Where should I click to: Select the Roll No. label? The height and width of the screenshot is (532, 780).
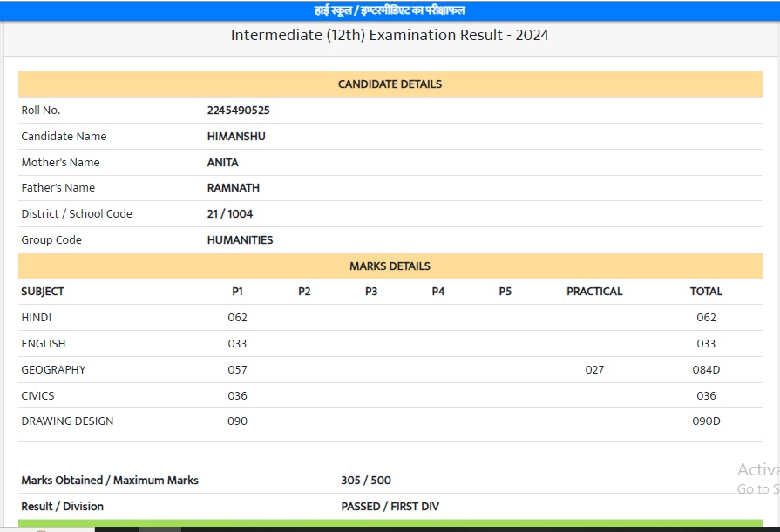(41, 111)
